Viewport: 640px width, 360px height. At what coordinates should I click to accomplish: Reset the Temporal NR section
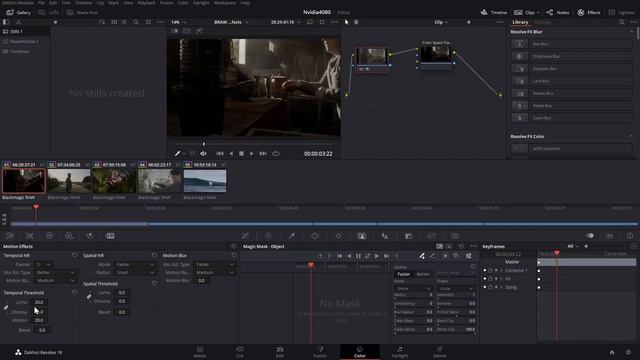click(x=75, y=255)
